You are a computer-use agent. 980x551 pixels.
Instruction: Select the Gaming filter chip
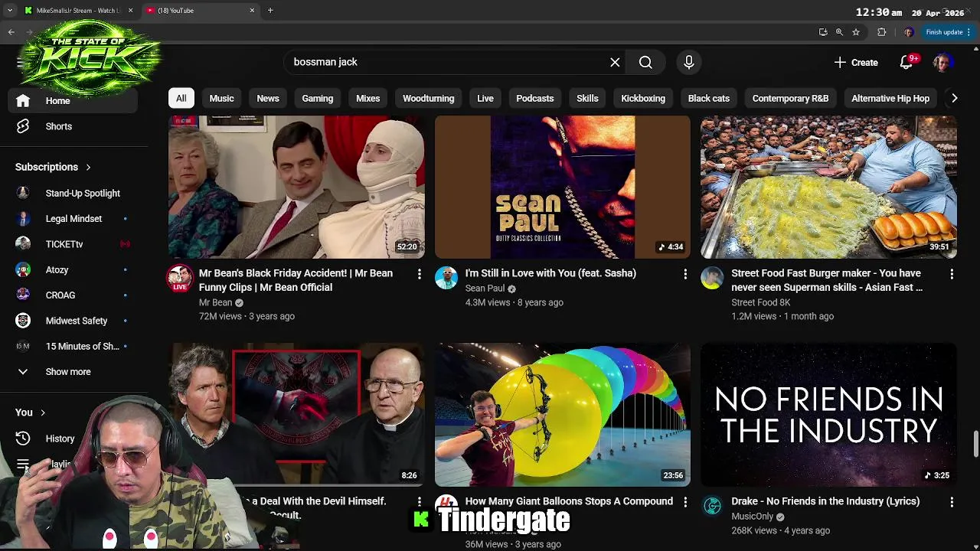click(317, 98)
